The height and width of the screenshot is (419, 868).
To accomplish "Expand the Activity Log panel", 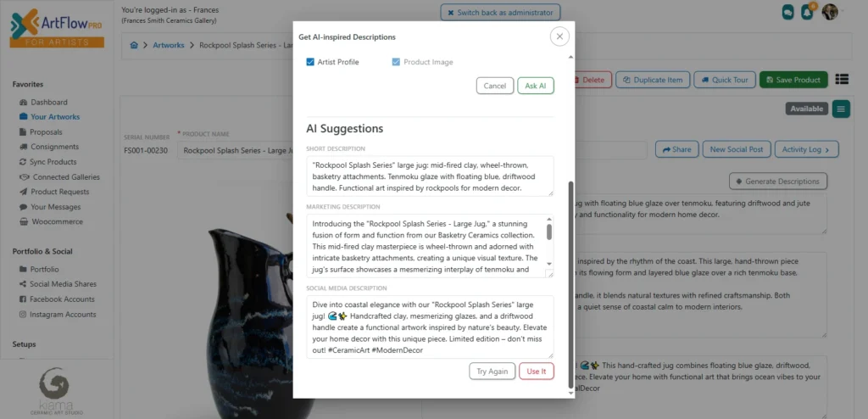I will click(x=805, y=149).
